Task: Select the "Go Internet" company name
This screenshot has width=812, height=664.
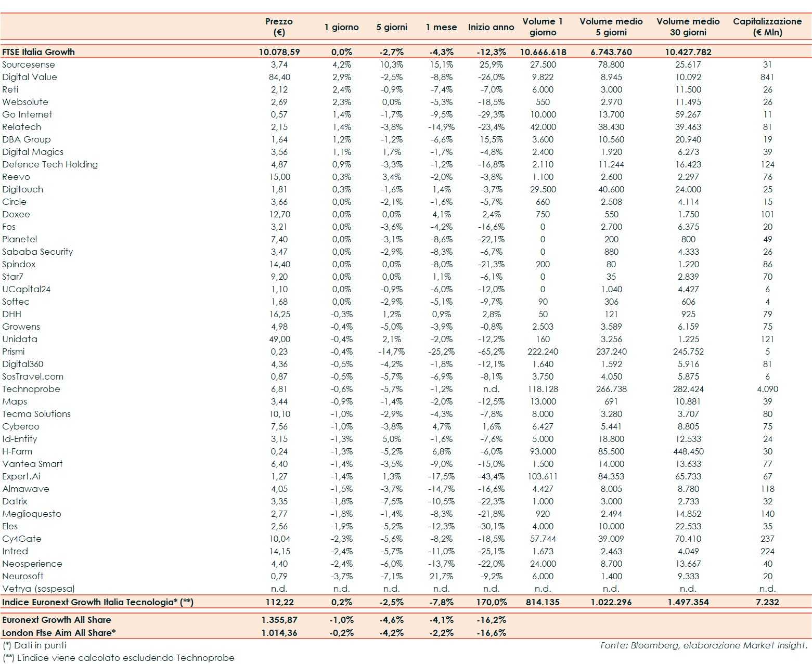Action: pyautogui.click(x=27, y=114)
